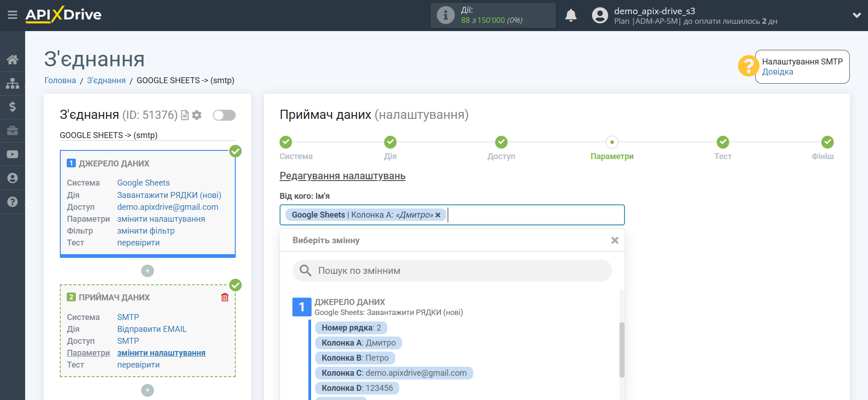
Task: Go to З'єднання breadcrumb
Action: tap(106, 80)
